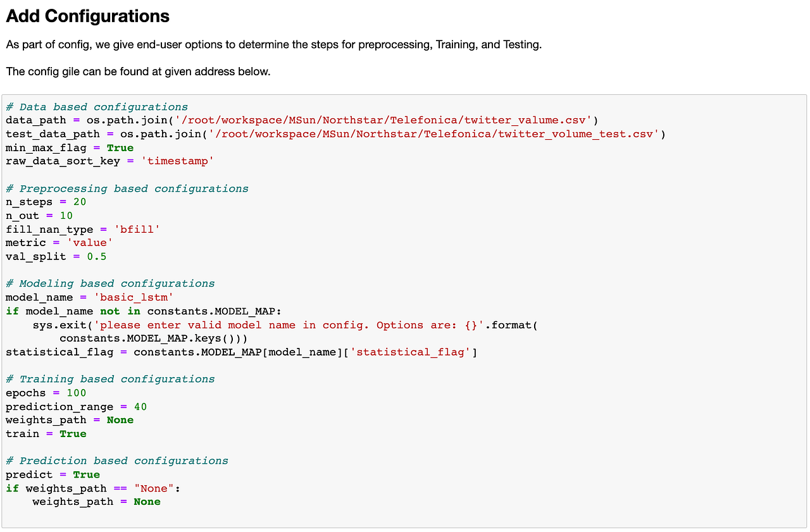Click the train = True setting
The image size is (810, 532).
pyautogui.click(x=73, y=433)
